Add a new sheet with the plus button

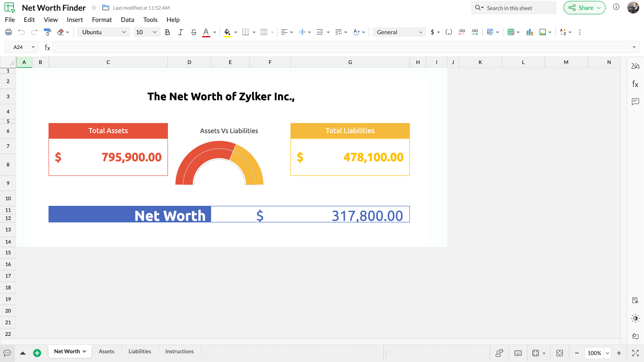37,353
